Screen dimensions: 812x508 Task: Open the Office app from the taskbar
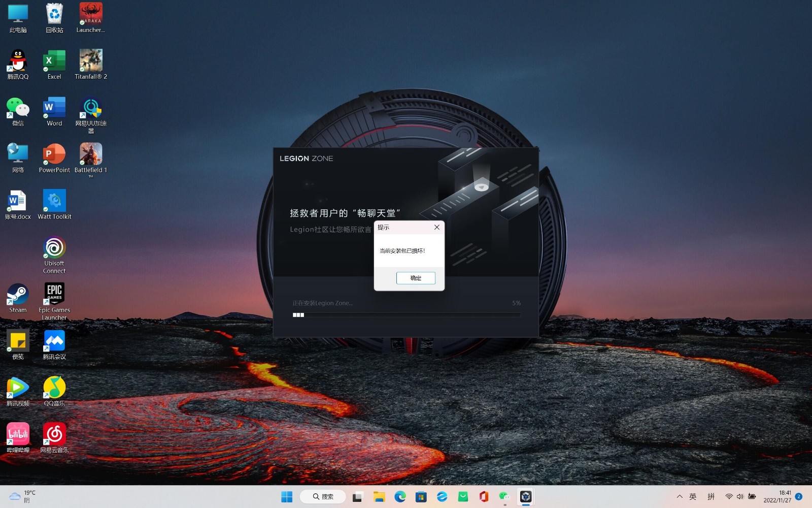click(x=484, y=496)
